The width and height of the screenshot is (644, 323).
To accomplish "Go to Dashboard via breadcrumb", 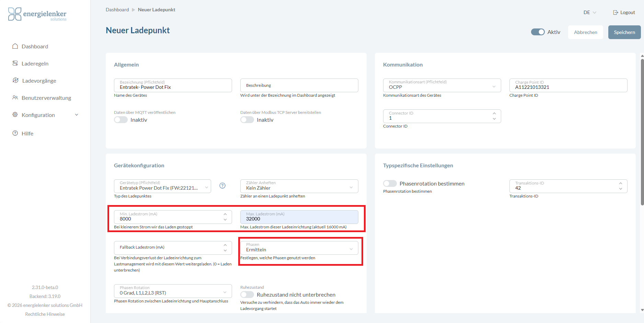I will (117, 10).
